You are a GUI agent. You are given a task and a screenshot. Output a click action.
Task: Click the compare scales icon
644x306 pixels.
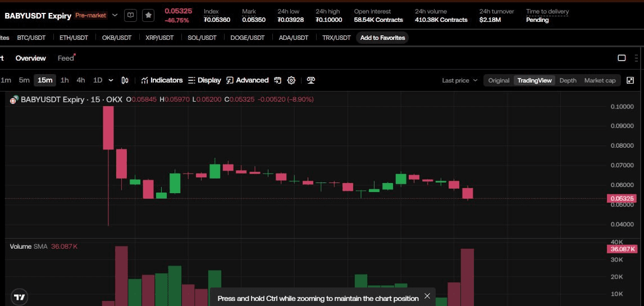coord(311,80)
